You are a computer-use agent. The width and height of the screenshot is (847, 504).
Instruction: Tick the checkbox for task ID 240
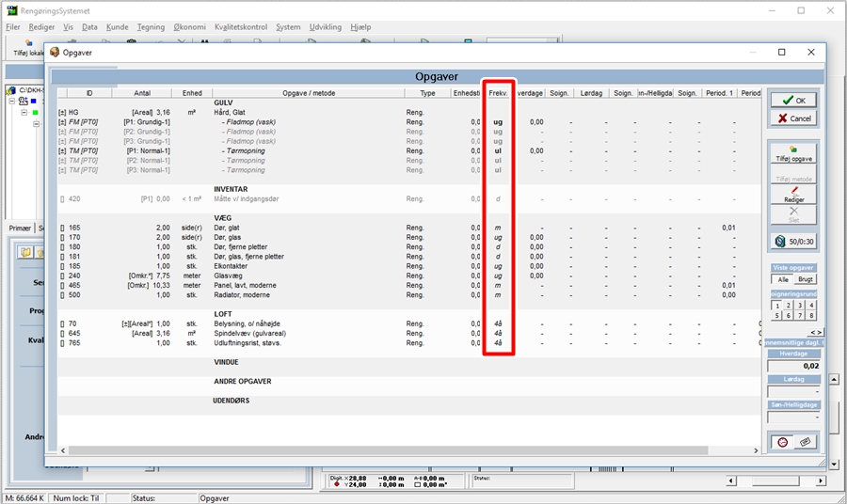click(62, 276)
